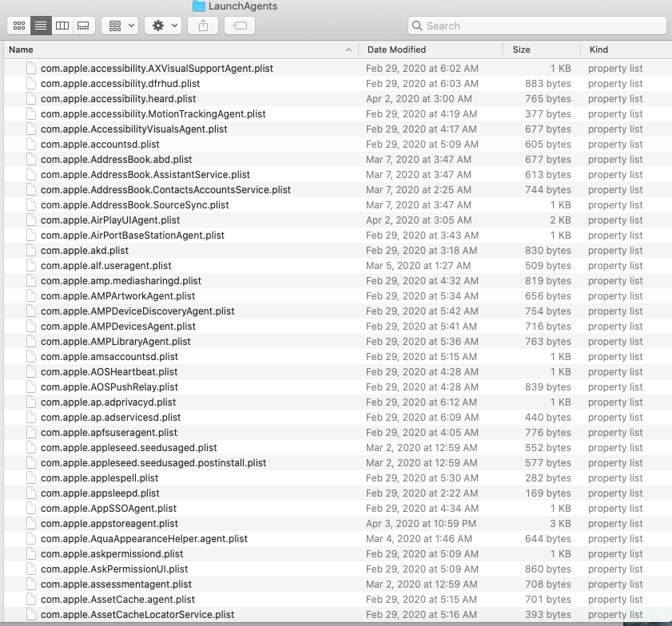The width and height of the screenshot is (672, 626).
Task: Select com.apple.AddressBook.AssistantService.plist file icon
Action: [31, 175]
